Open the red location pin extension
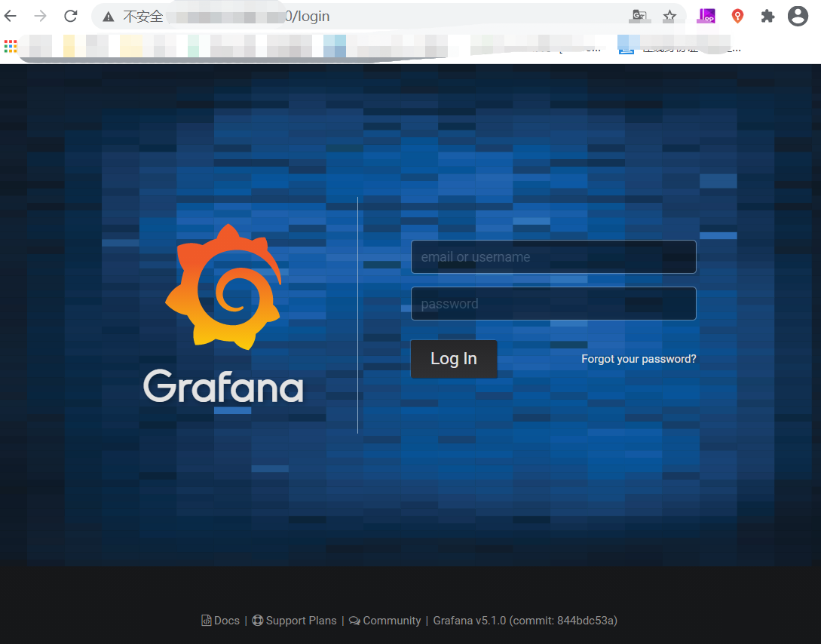This screenshot has width=821, height=644. point(737,17)
